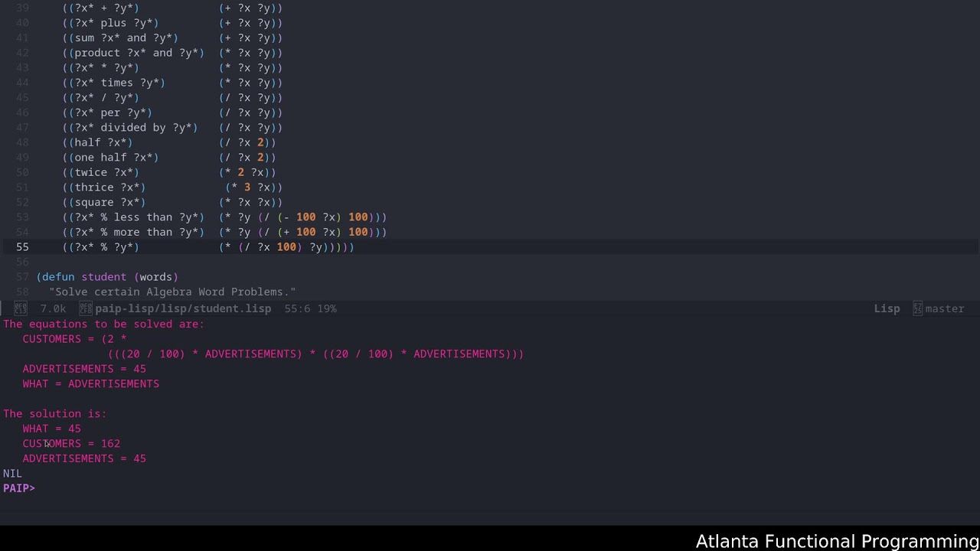Click the "WHAT = 45" solution line
Image resolution: width=980 pixels, height=551 pixels.
coord(52,429)
